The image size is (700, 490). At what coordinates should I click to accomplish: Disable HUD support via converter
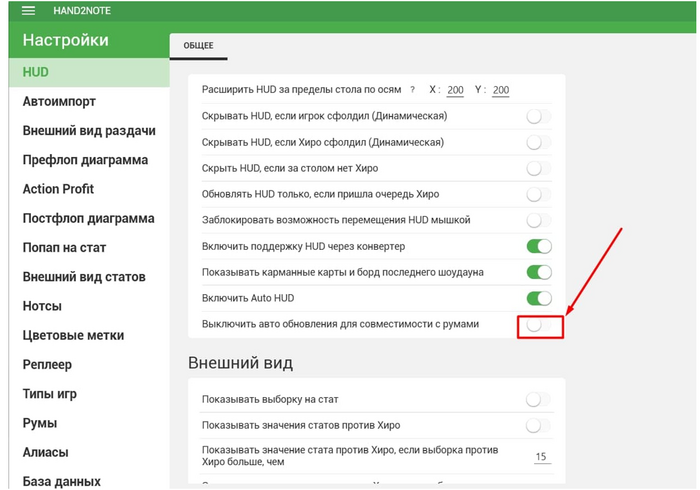539,246
